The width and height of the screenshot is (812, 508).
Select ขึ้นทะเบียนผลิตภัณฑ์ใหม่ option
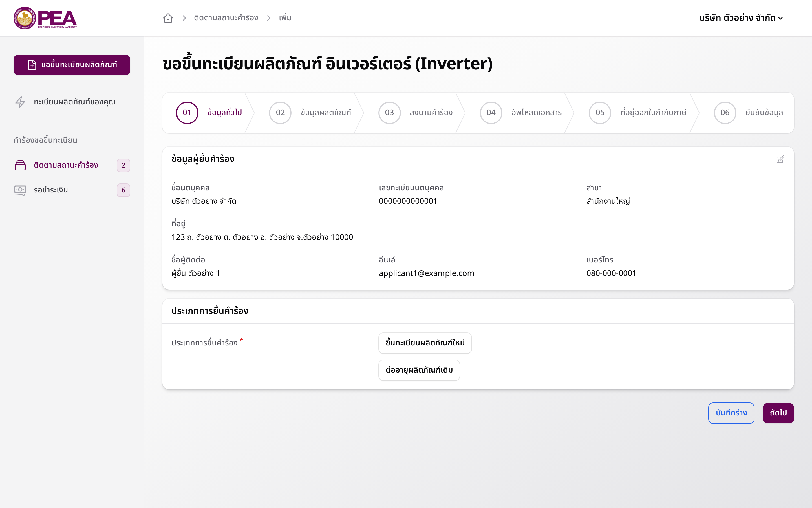[425, 343]
